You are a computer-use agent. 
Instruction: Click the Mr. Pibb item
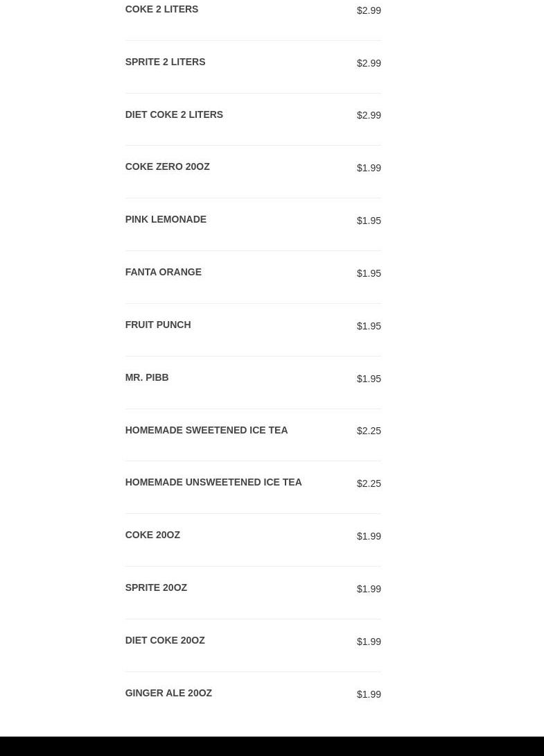point(146,378)
